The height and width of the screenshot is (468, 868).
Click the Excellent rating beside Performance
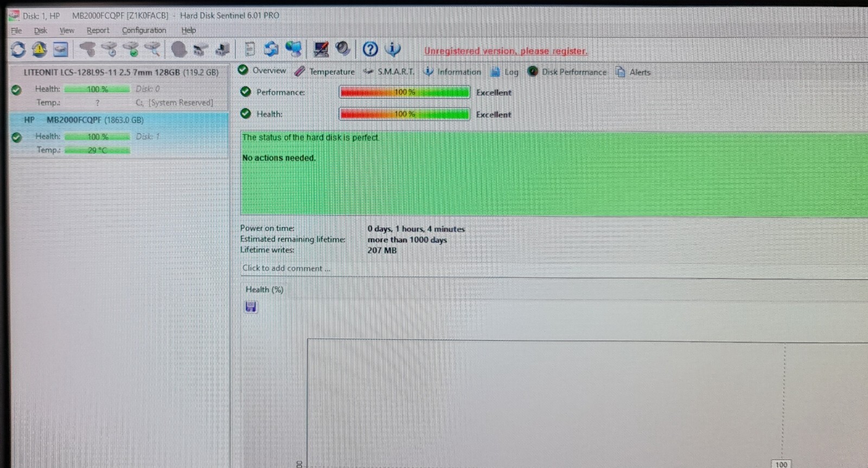[494, 93]
